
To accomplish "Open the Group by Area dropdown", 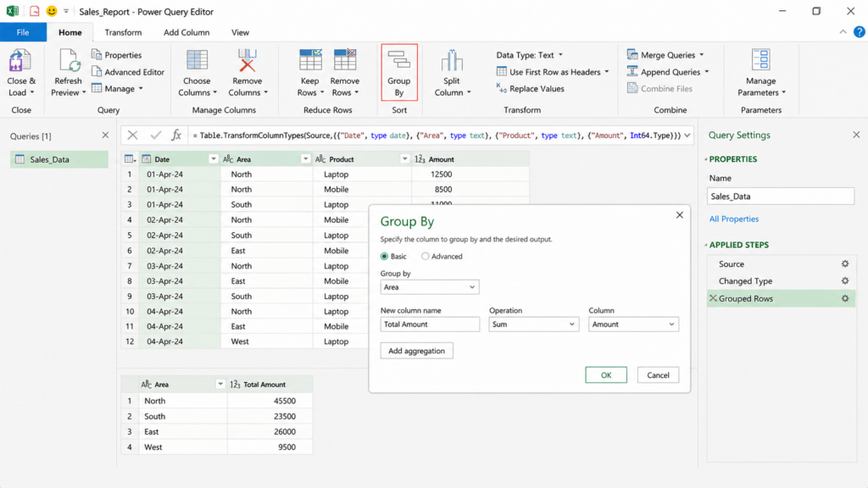I will (430, 287).
